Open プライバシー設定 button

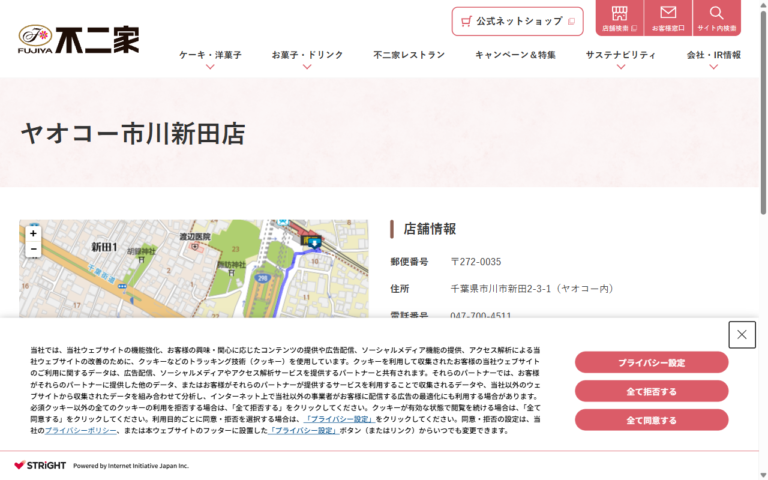pos(651,362)
